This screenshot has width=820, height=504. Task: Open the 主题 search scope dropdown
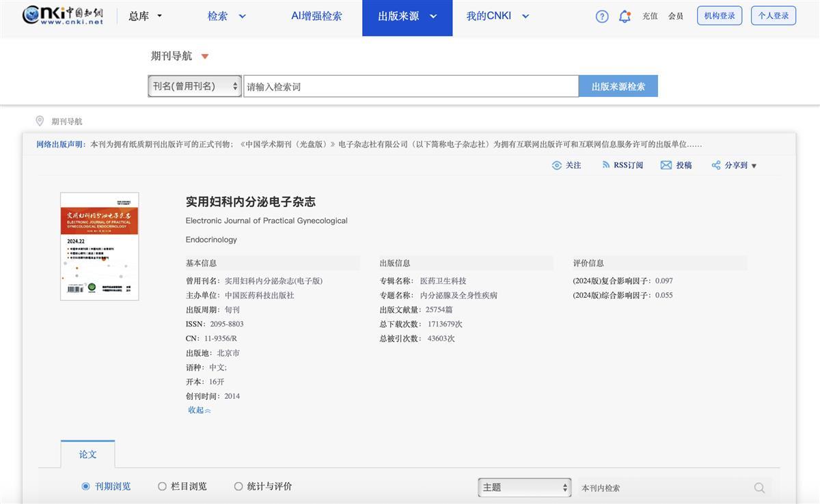(524, 488)
